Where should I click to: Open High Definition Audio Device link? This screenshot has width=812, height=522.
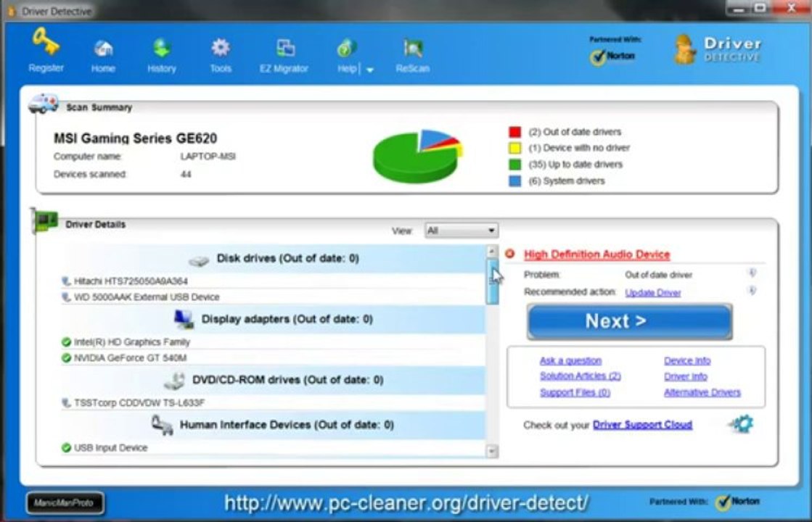point(597,254)
